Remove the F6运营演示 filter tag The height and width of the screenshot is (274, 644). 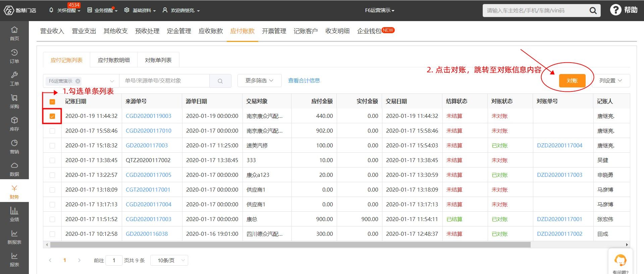point(78,81)
